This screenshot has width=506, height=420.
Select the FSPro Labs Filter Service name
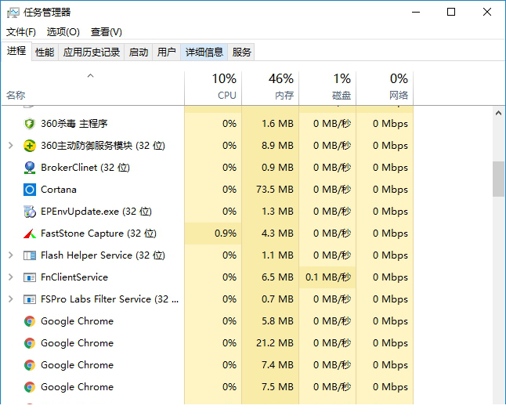point(110,299)
